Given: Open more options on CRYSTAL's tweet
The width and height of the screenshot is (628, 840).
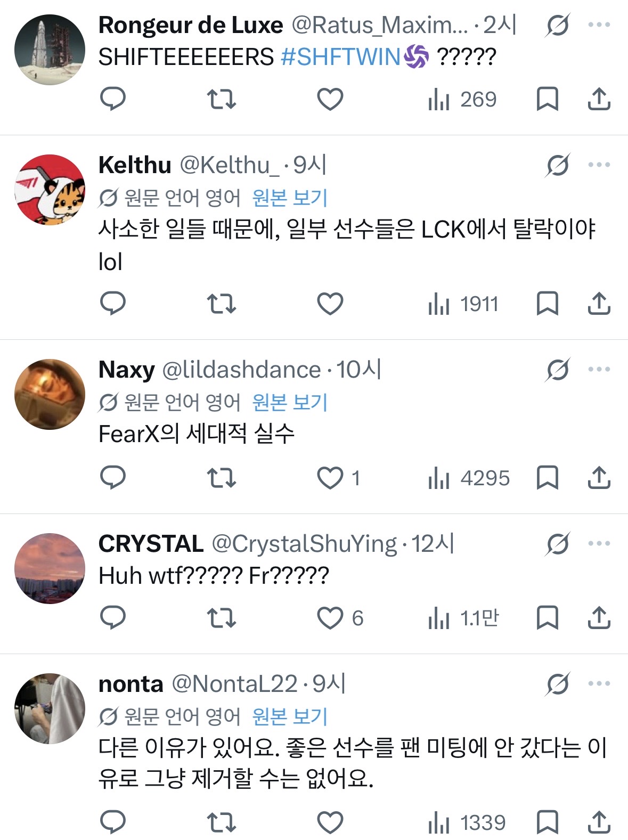Looking at the screenshot, I should coord(599,543).
